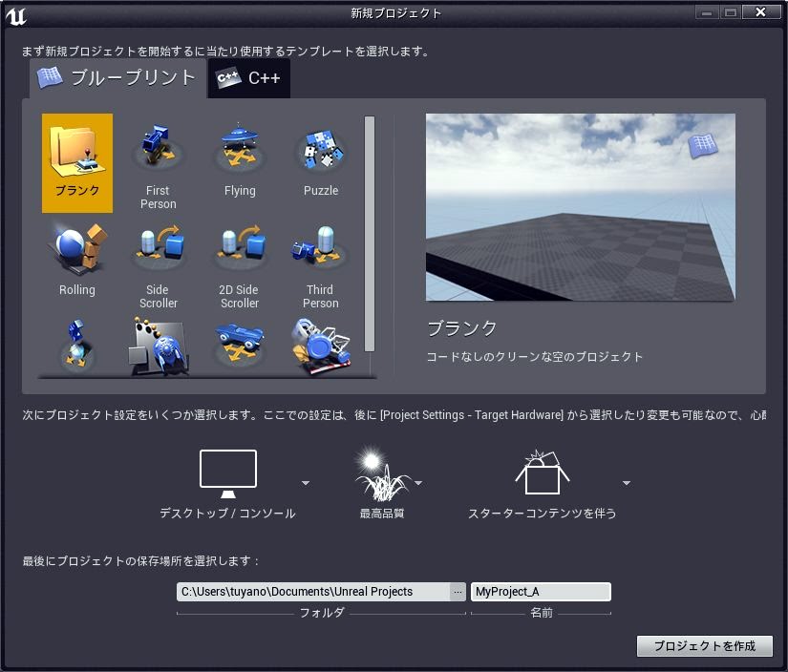Select the Puzzle template
The height and width of the screenshot is (672, 788).
pyautogui.click(x=320, y=151)
